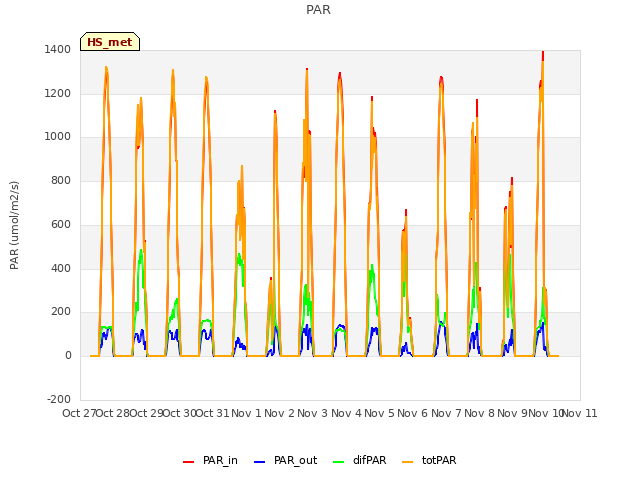640x480 pixels.
Task: Click the 1000 y-axis tick label
Action: pyautogui.click(x=58, y=137)
